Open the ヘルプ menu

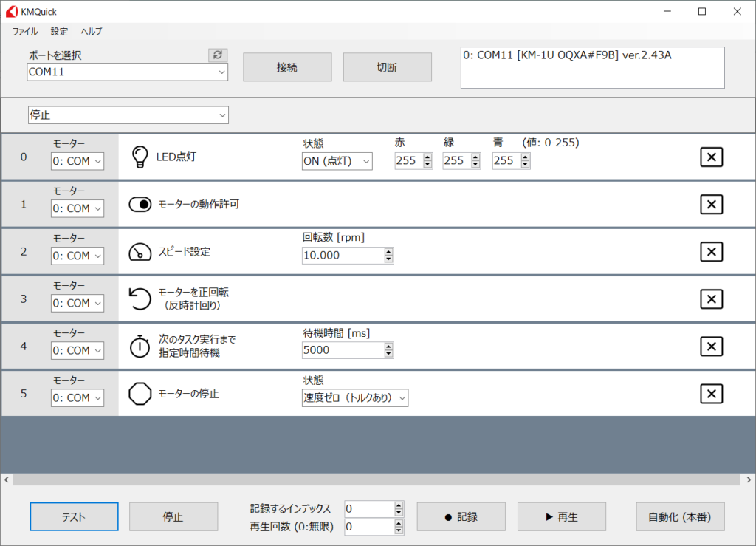point(92,31)
